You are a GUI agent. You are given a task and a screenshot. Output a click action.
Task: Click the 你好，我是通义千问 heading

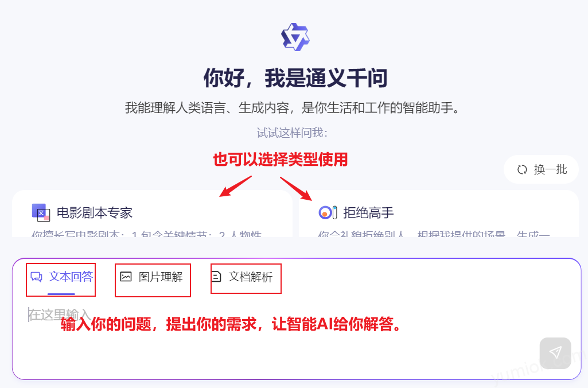[295, 78]
